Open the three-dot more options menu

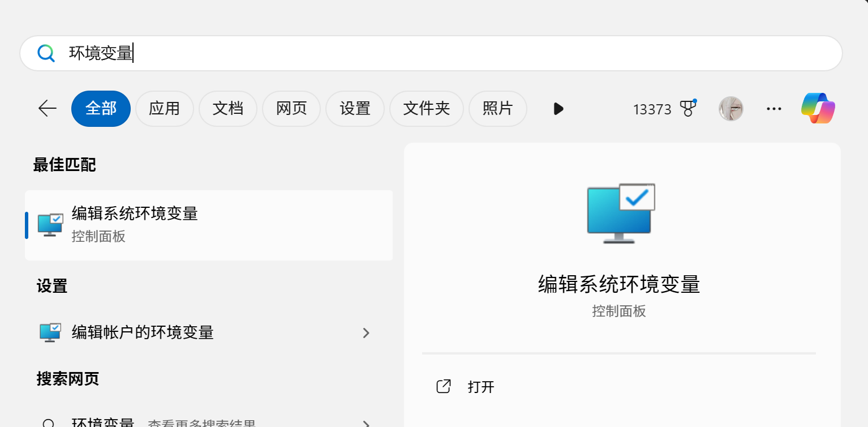coord(774,109)
